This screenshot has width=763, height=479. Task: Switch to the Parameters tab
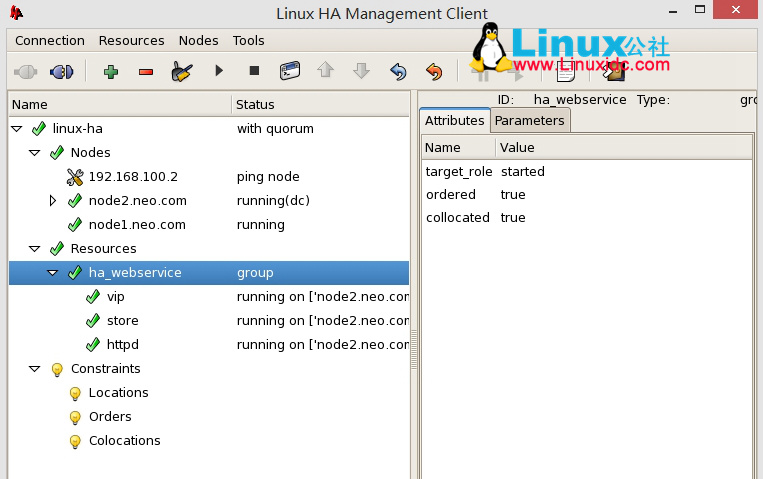529,121
